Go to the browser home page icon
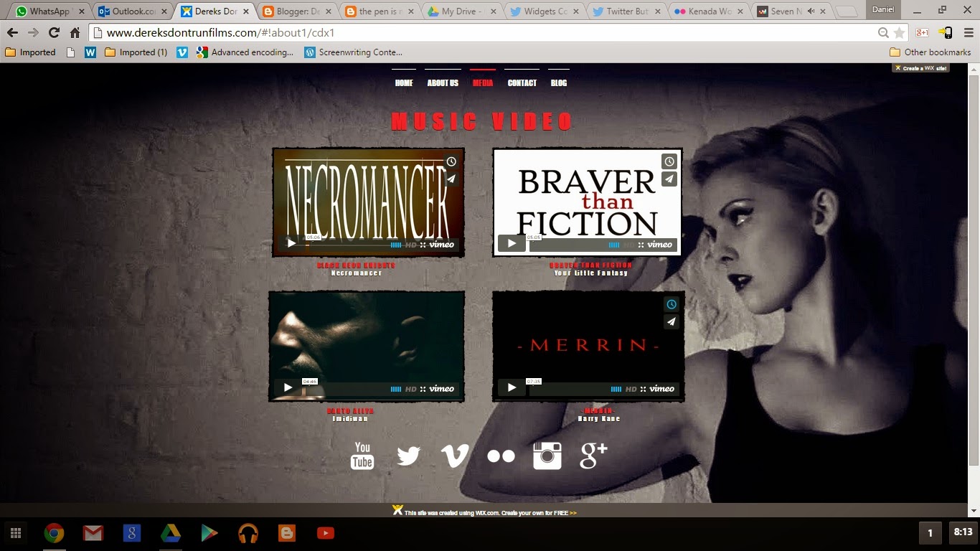 (x=75, y=33)
